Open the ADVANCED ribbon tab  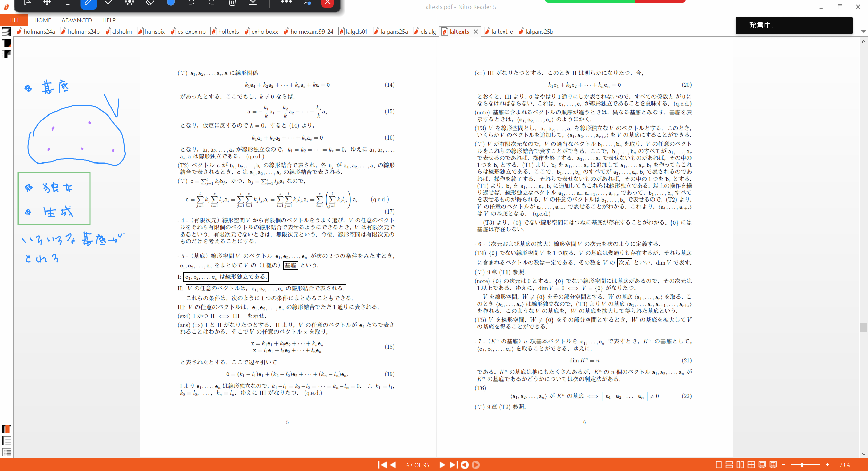point(77,20)
